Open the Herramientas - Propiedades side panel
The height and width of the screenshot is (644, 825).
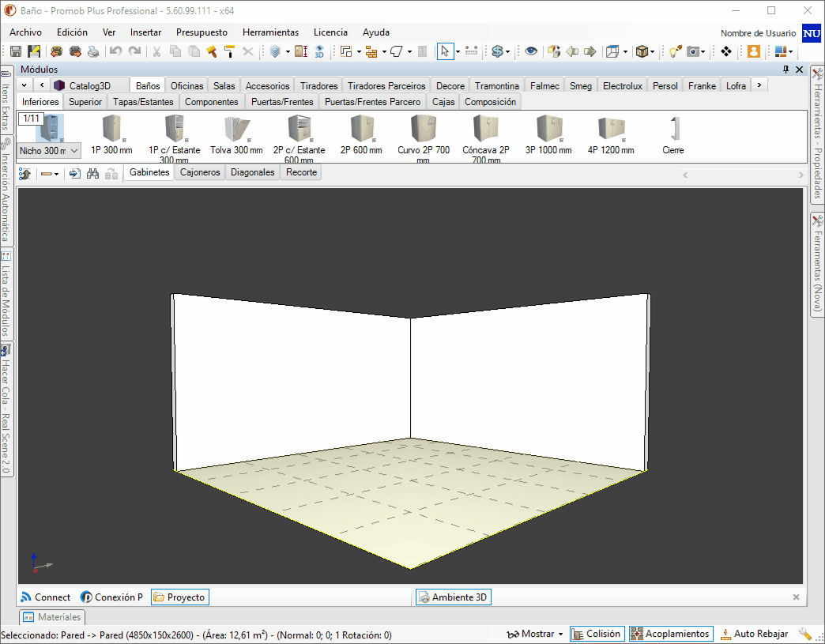817,134
